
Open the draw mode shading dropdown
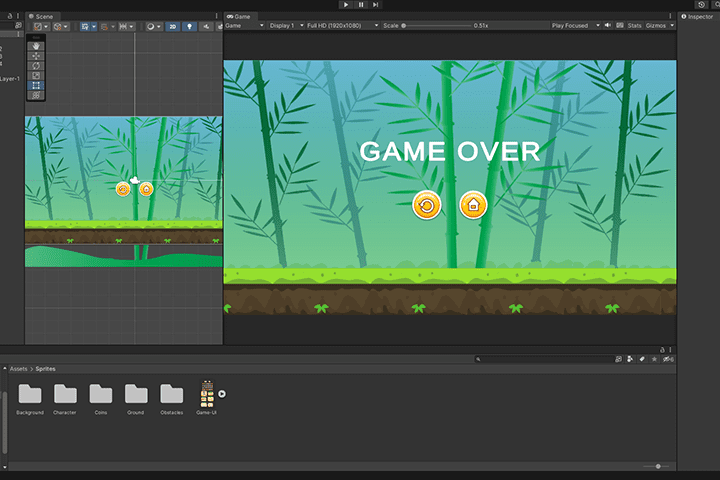point(153,27)
